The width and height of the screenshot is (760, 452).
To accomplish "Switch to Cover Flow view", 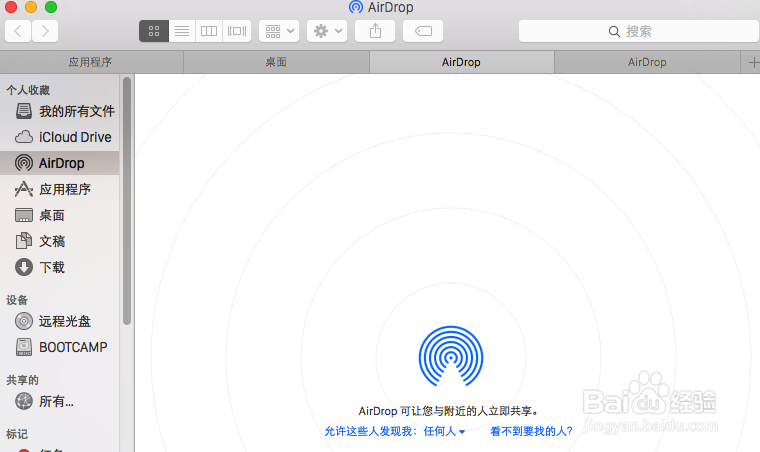I will click(x=237, y=31).
